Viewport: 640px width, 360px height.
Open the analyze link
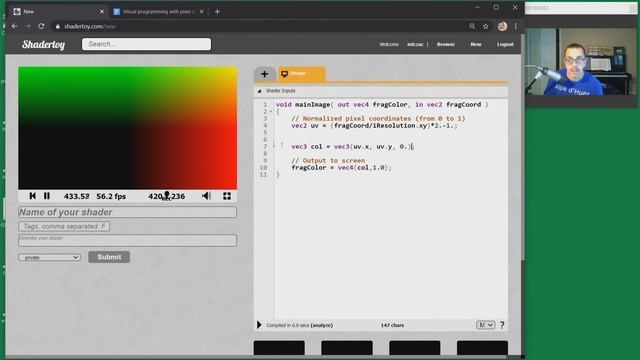point(322,325)
